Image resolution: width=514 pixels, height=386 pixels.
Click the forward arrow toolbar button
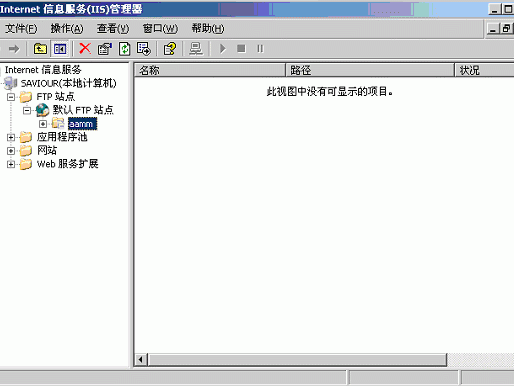pos(14,49)
